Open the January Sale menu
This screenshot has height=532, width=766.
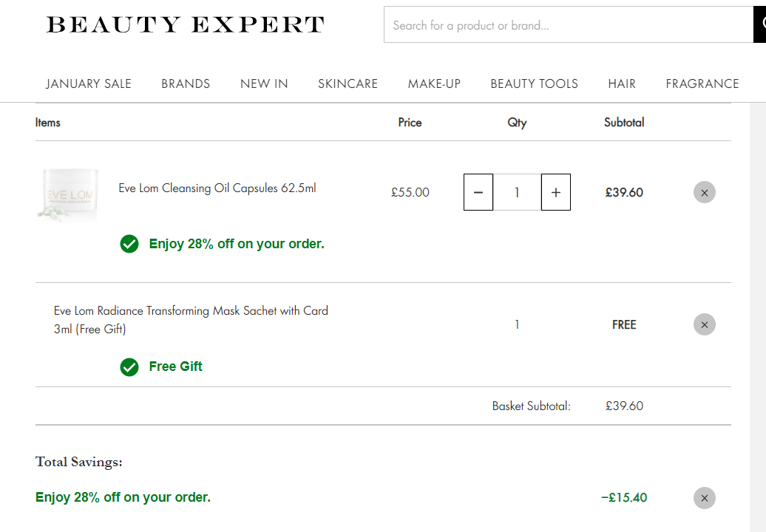89,84
